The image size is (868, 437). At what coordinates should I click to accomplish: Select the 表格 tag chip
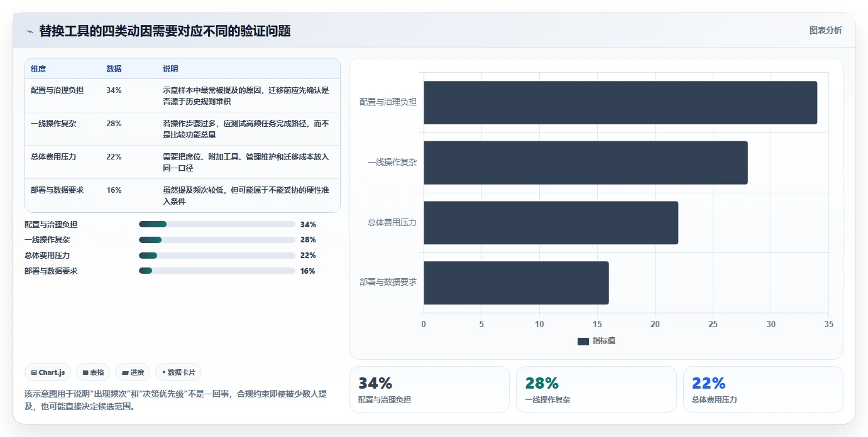coord(93,372)
